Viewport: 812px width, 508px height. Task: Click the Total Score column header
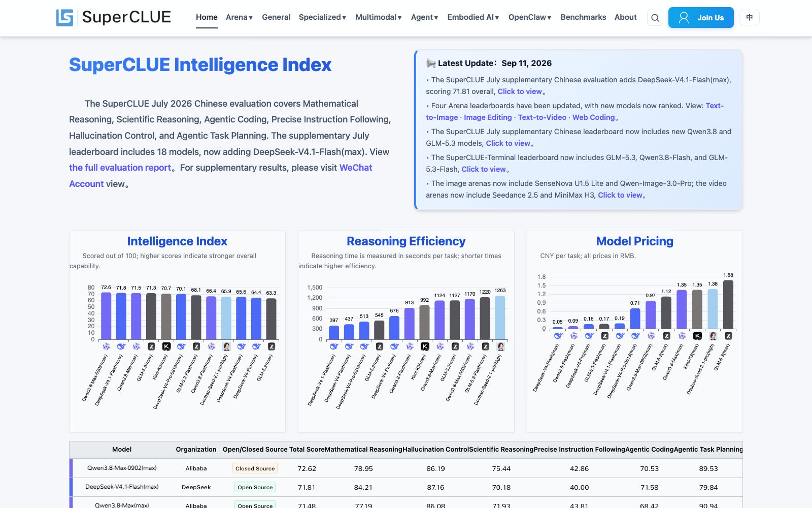pos(307,450)
